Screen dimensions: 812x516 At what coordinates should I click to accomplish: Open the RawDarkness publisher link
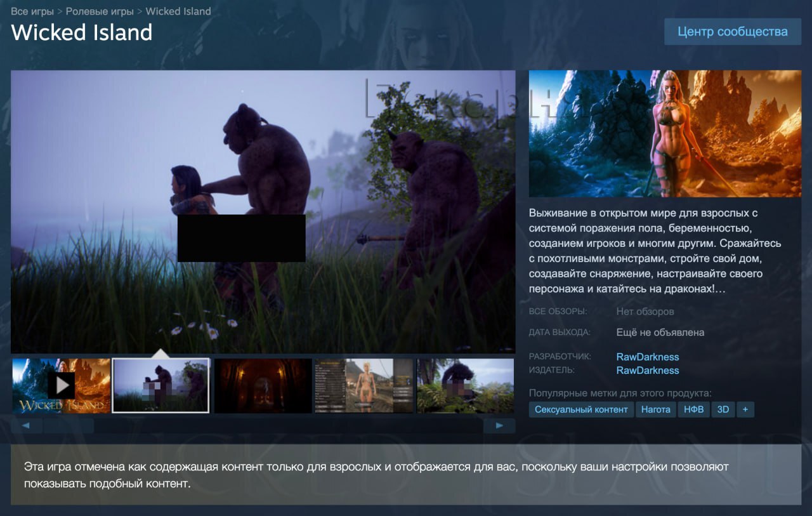point(648,370)
